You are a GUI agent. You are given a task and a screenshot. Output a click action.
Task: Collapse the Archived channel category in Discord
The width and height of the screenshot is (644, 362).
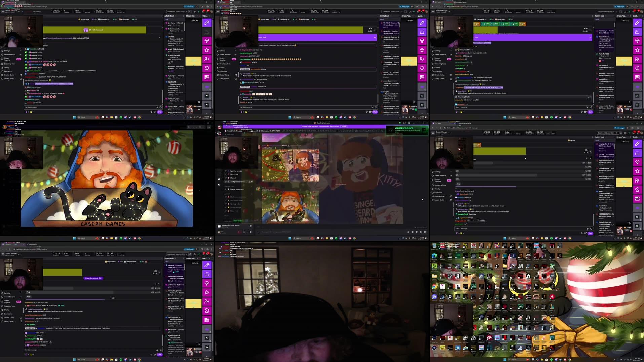[x=227, y=194]
